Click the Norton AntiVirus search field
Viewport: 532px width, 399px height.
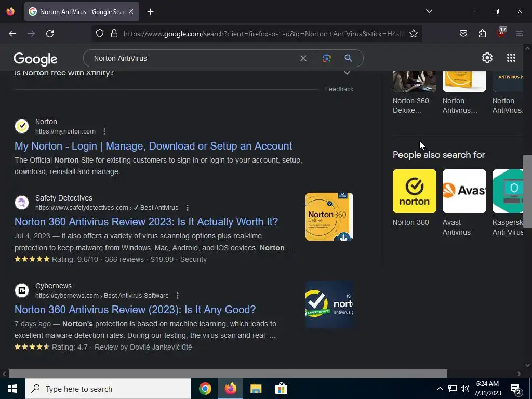tap(193, 58)
